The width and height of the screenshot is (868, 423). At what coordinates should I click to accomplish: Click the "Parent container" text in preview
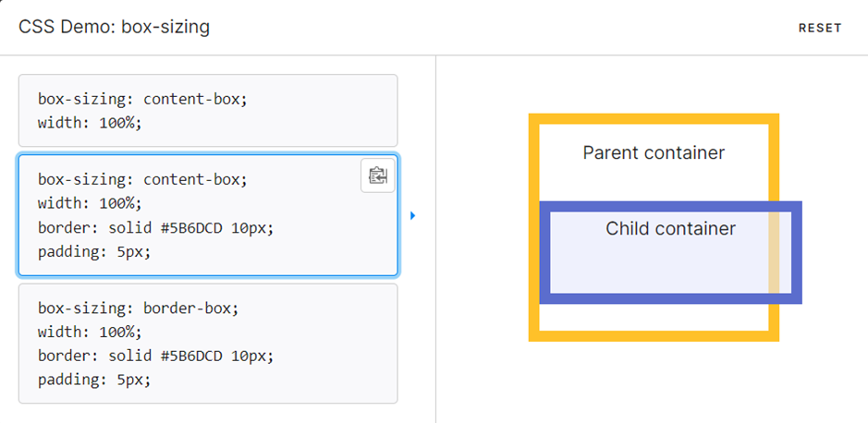pyautogui.click(x=654, y=152)
